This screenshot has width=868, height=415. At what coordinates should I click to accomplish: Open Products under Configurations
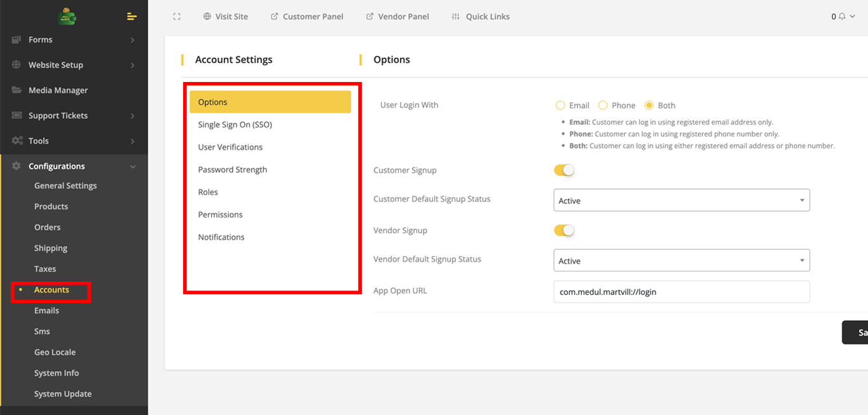click(x=51, y=207)
